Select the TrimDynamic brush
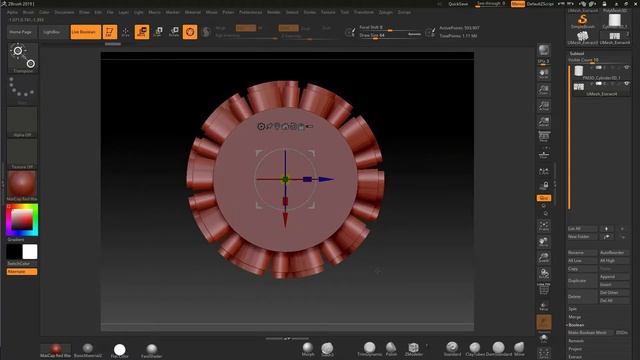This screenshot has height=360, width=640. click(369, 349)
